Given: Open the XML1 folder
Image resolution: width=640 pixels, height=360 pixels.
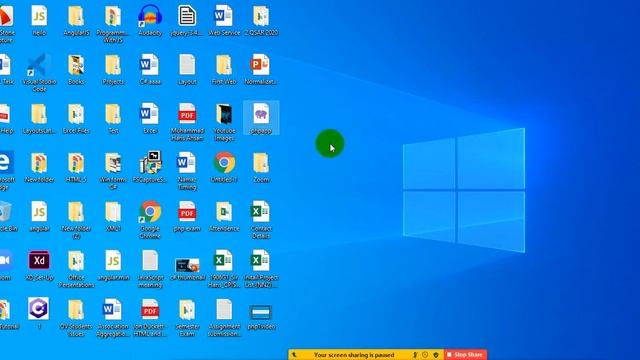Looking at the screenshot, I should point(113,216).
